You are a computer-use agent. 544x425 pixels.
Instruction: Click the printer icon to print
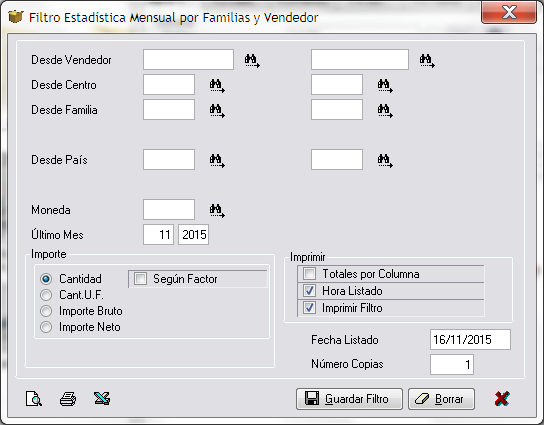click(x=68, y=399)
